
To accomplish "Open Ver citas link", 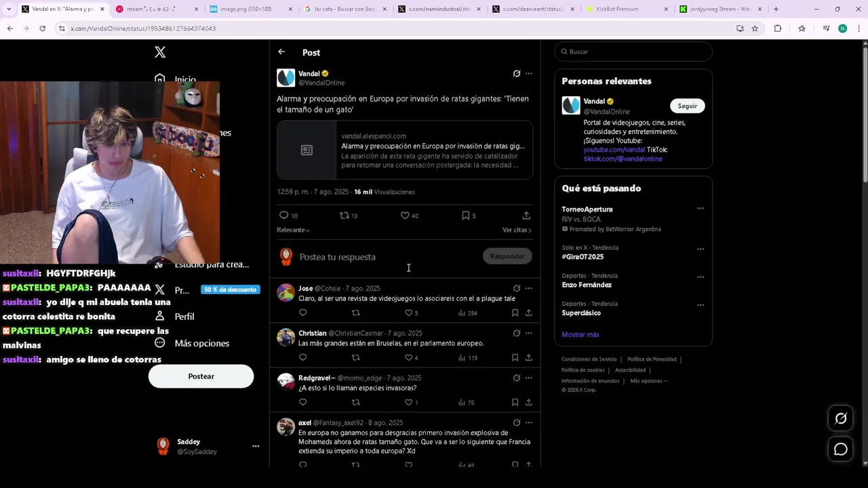I will click(517, 230).
